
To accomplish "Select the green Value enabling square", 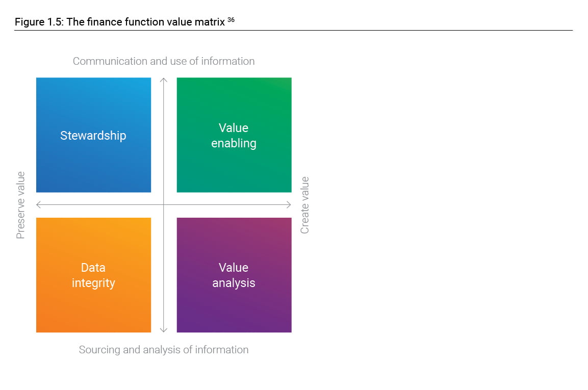I will [x=234, y=135].
